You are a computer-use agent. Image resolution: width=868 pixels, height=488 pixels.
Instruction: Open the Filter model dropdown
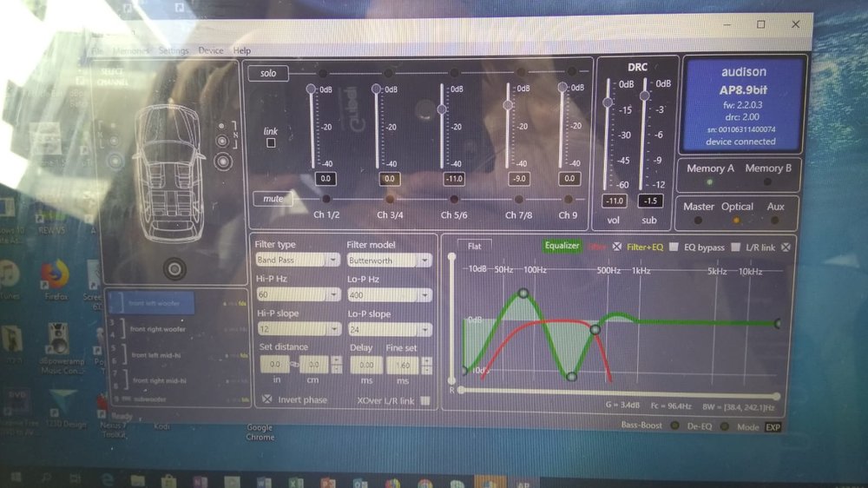pyautogui.click(x=389, y=260)
